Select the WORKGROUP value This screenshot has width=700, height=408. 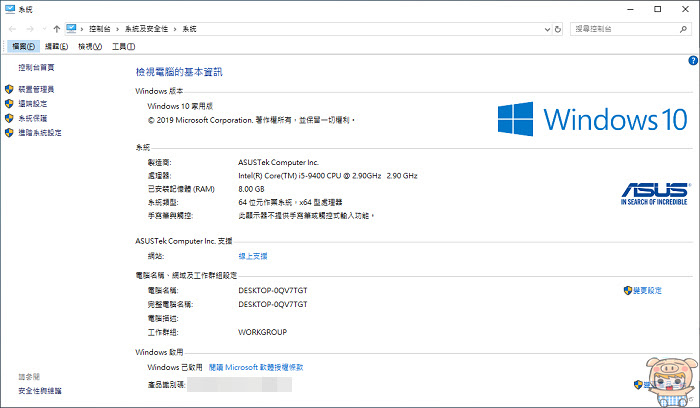262,332
